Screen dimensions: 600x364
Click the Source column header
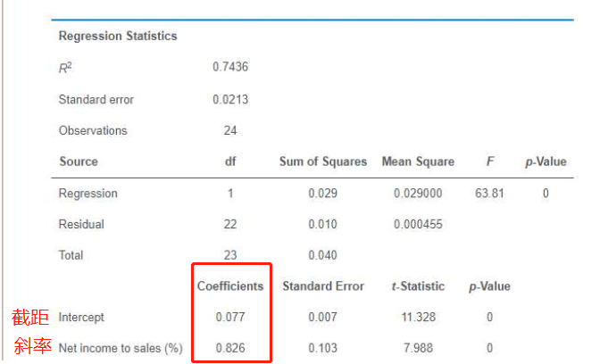coord(79,161)
